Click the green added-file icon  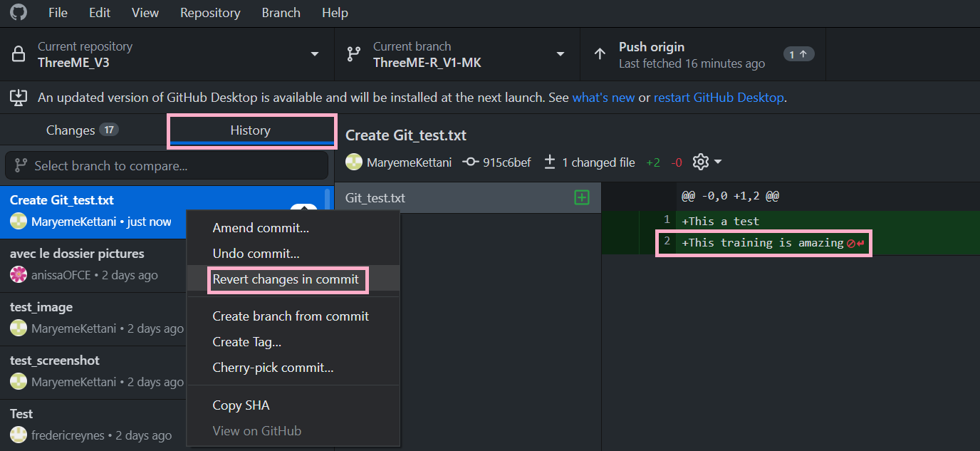[x=582, y=198]
